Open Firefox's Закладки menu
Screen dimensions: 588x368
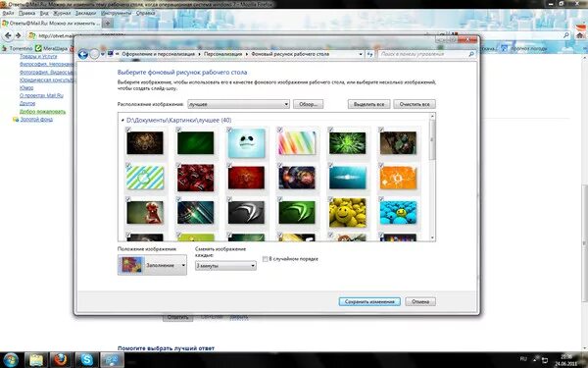85,13
